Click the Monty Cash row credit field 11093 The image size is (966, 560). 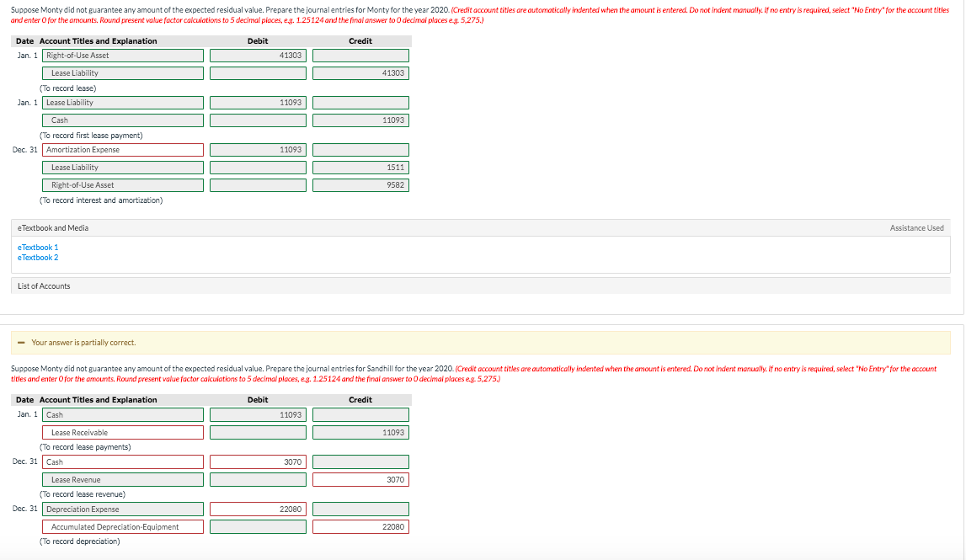pos(360,120)
